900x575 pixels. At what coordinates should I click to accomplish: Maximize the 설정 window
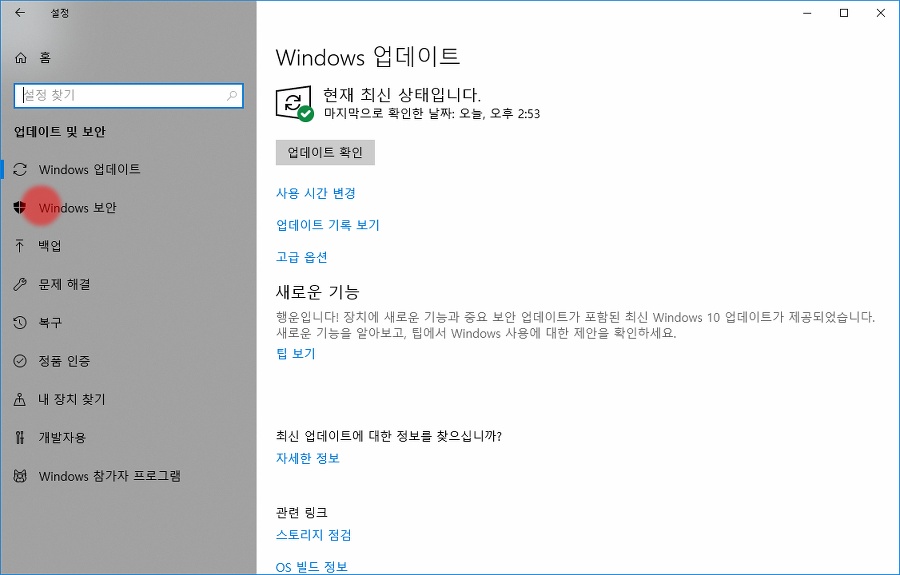click(844, 13)
